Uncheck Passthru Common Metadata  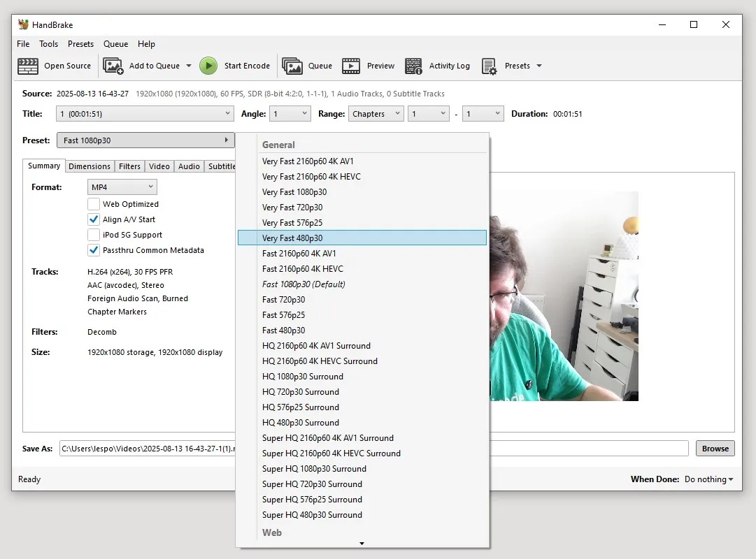[94, 250]
